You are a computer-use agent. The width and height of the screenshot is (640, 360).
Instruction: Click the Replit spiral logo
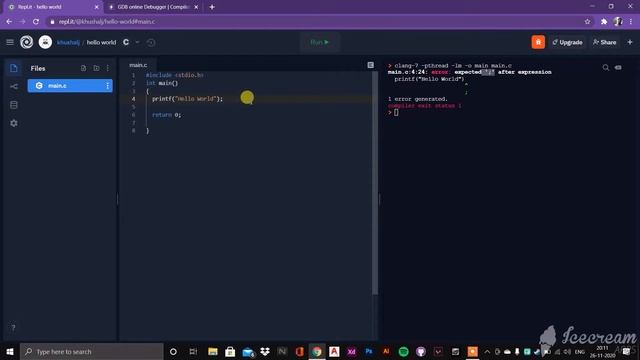[27, 42]
